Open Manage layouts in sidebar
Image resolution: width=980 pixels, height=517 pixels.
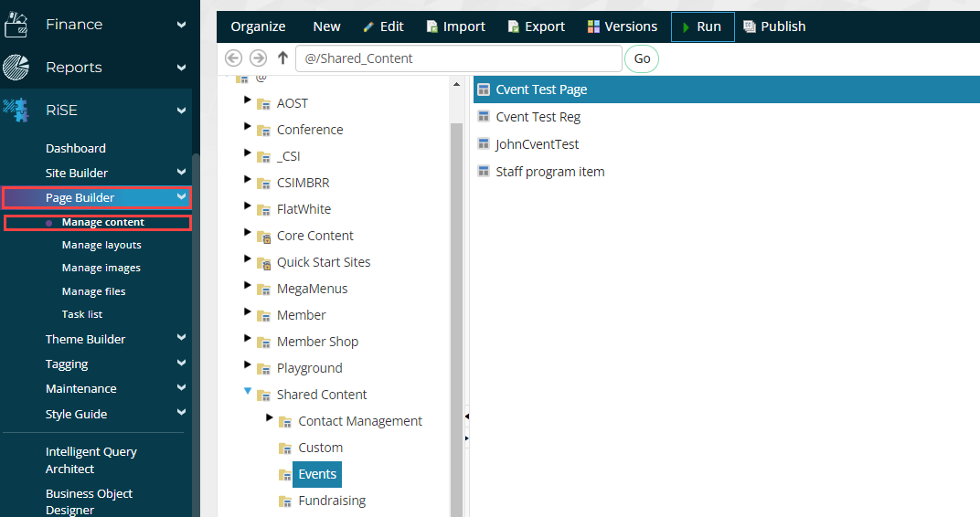[101, 245]
